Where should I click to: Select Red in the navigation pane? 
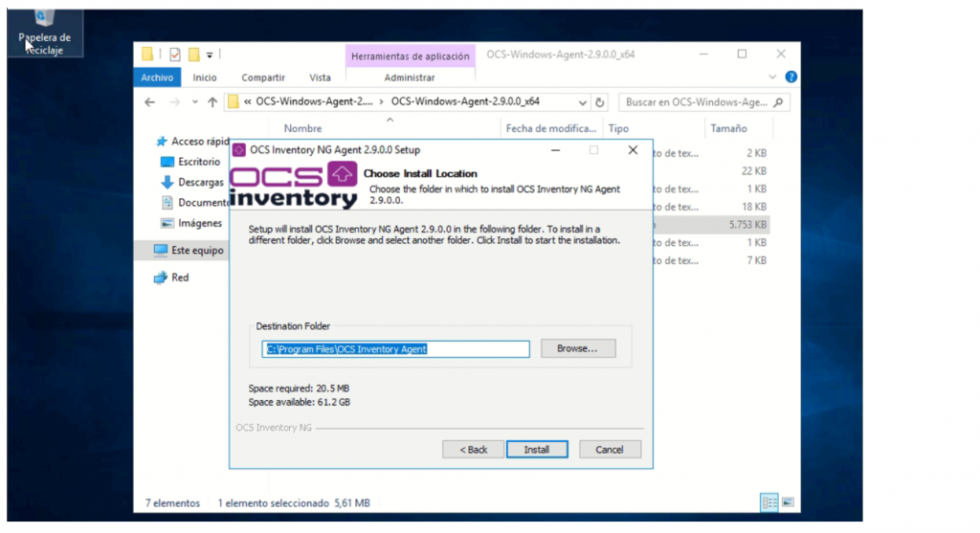pos(171,278)
